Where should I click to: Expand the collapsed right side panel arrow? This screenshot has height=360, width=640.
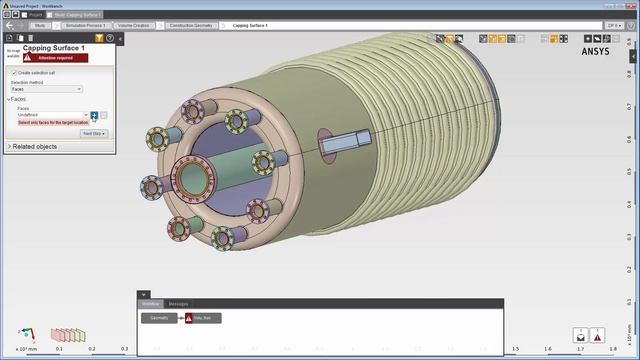(x=633, y=56)
